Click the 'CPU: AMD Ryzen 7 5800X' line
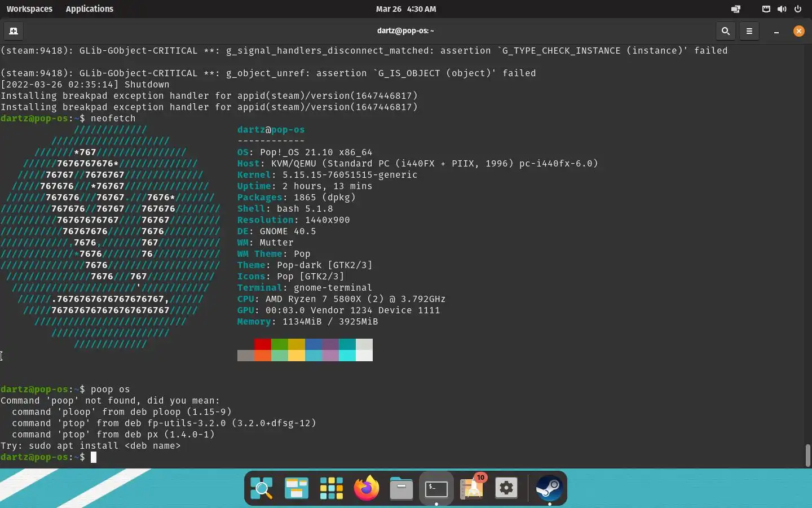The height and width of the screenshot is (508, 812). (x=342, y=299)
